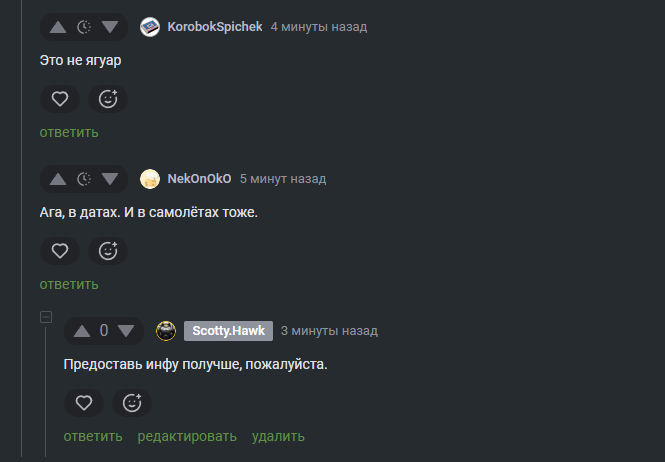This screenshot has height=462, width=665.
Task: Add emoji reaction to NekOnOkO's comment
Action: pyautogui.click(x=108, y=251)
